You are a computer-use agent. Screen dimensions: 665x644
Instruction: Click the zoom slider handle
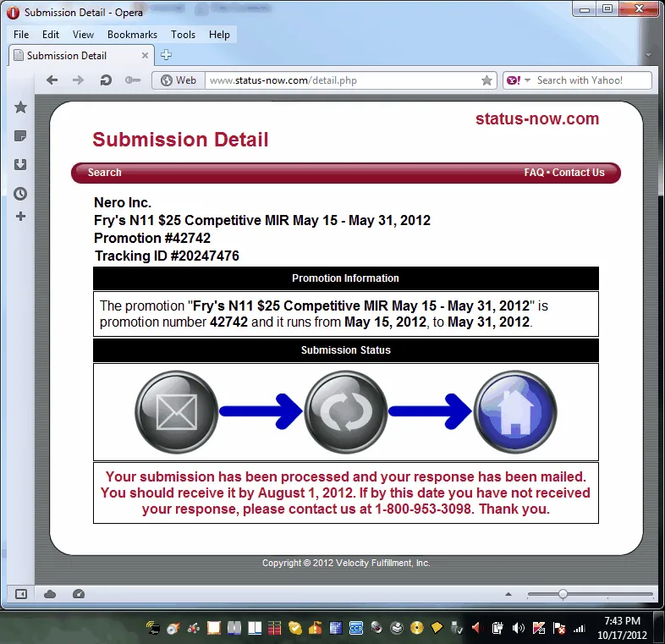tap(563, 594)
